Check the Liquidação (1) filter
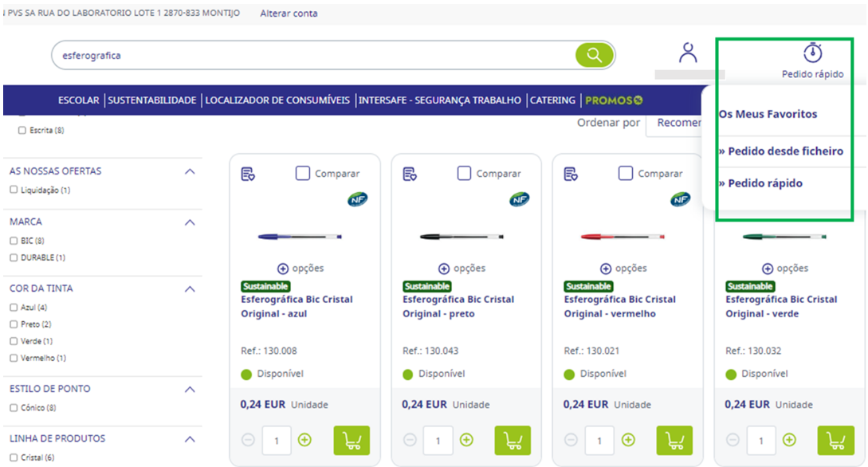Screen dimensions: 868x467 point(14,190)
